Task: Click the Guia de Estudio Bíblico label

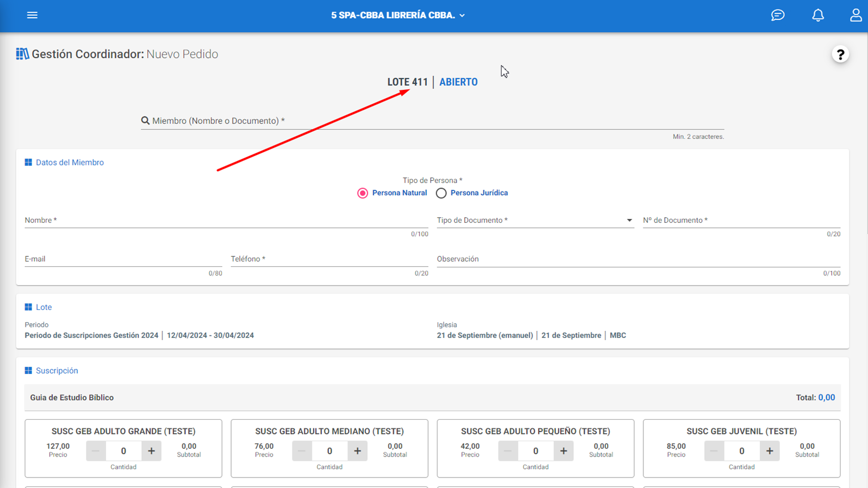Action: pyautogui.click(x=72, y=398)
